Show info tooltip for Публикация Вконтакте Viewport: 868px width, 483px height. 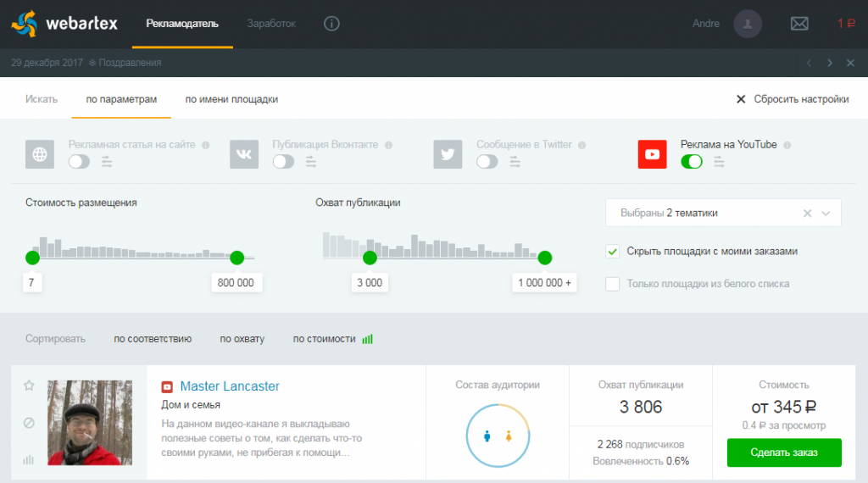388,145
